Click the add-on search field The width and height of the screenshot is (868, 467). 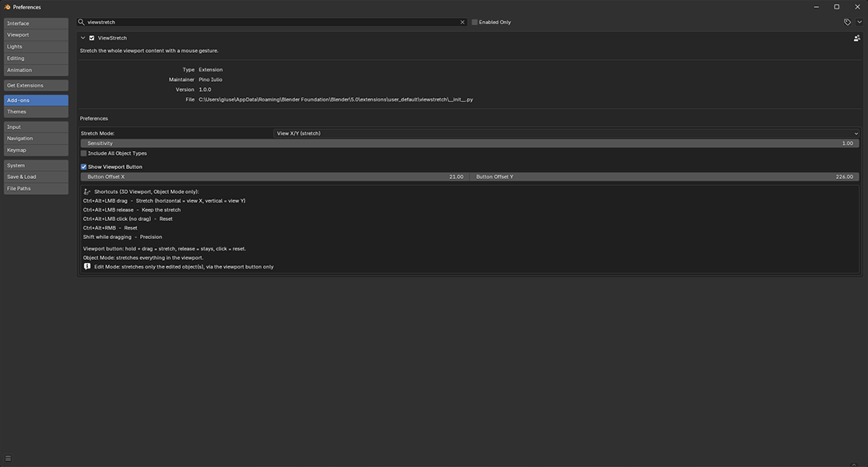point(271,22)
